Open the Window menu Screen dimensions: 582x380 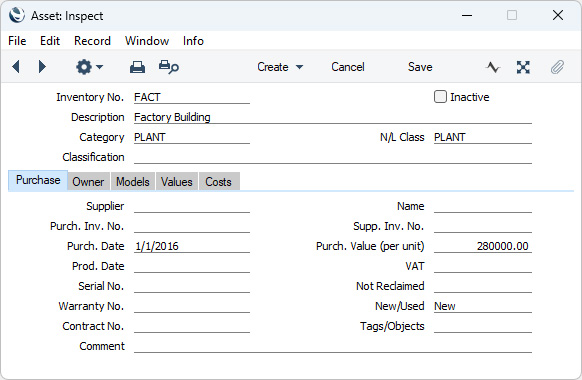coord(147,41)
